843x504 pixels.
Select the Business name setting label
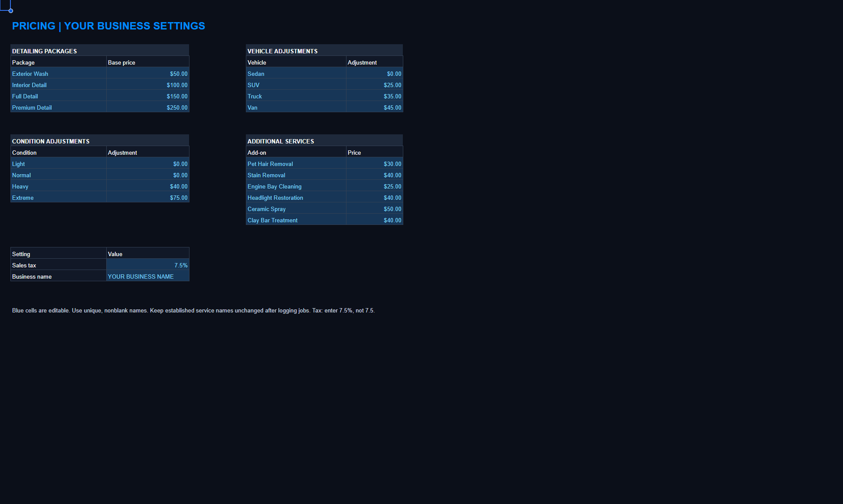pyautogui.click(x=58, y=276)
